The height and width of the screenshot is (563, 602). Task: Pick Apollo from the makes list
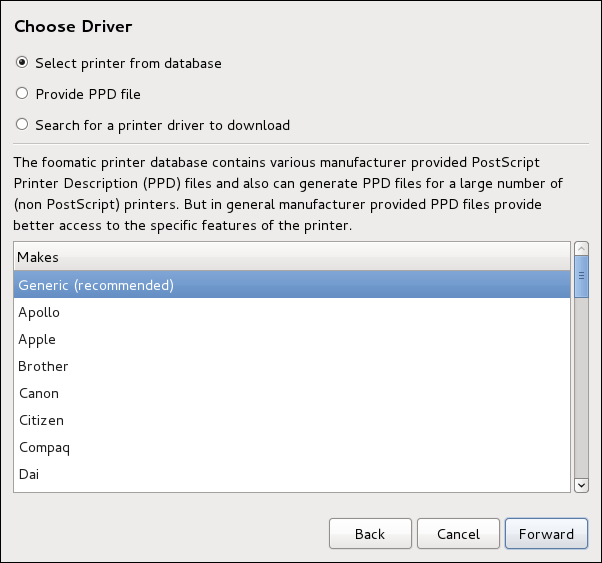[292, 312]
